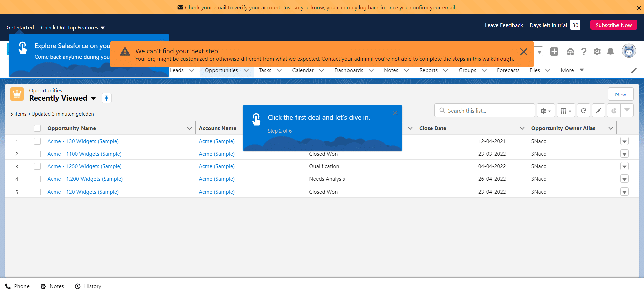
Task: Open the Close Date column menu
Action: tap(522, 128)
